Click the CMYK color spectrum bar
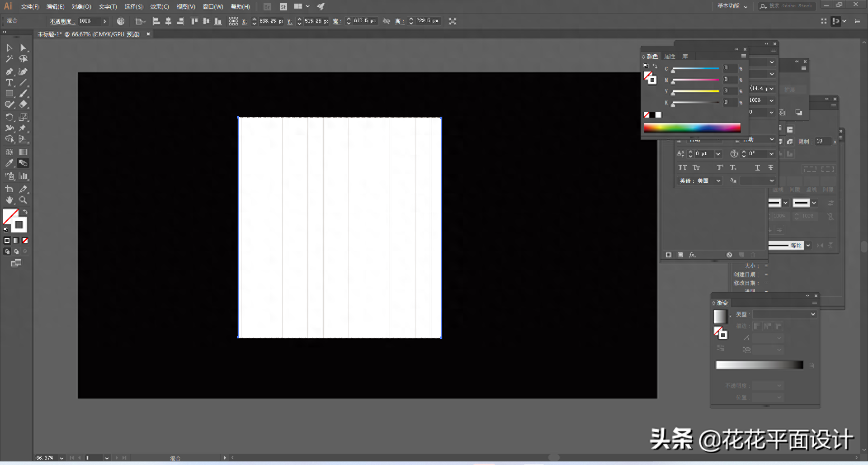 692,128
